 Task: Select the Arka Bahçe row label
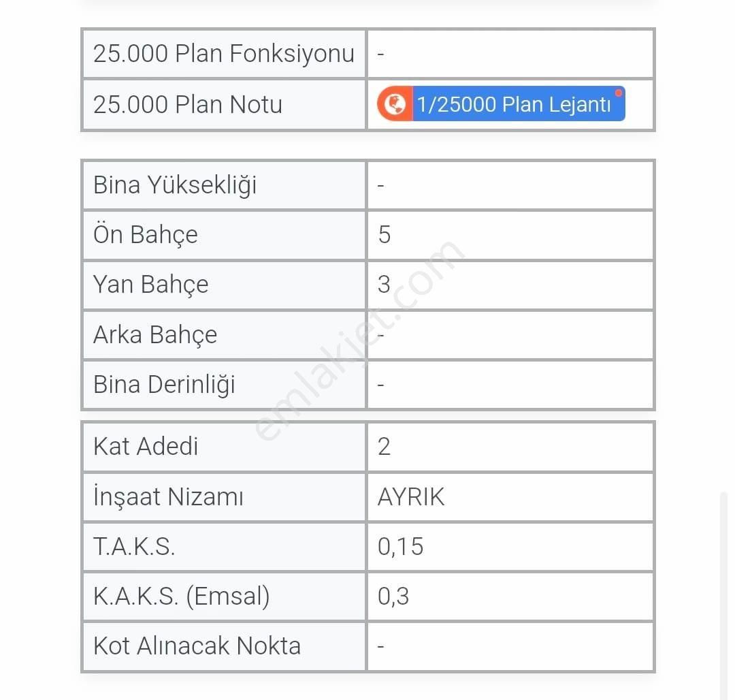155,335
